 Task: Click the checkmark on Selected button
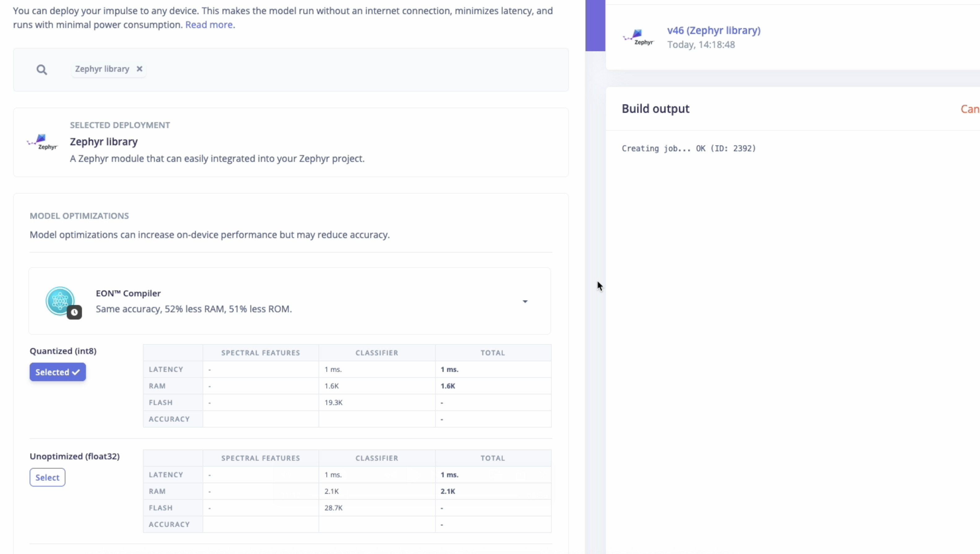[x=76, y=372]
